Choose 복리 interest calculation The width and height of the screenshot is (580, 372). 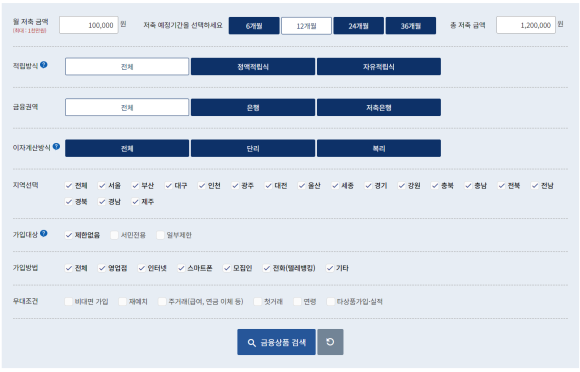[x=379, y=148]
